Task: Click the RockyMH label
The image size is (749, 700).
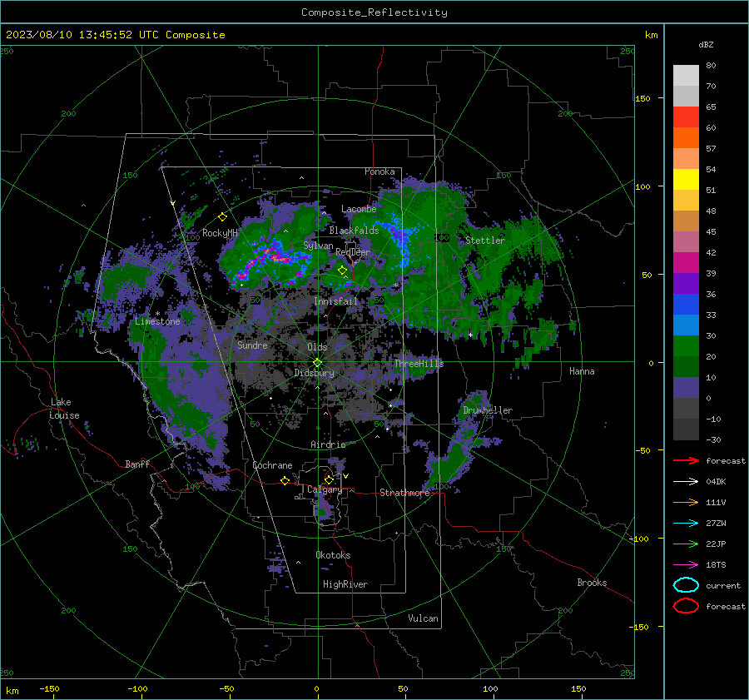Action: point(220,233)
